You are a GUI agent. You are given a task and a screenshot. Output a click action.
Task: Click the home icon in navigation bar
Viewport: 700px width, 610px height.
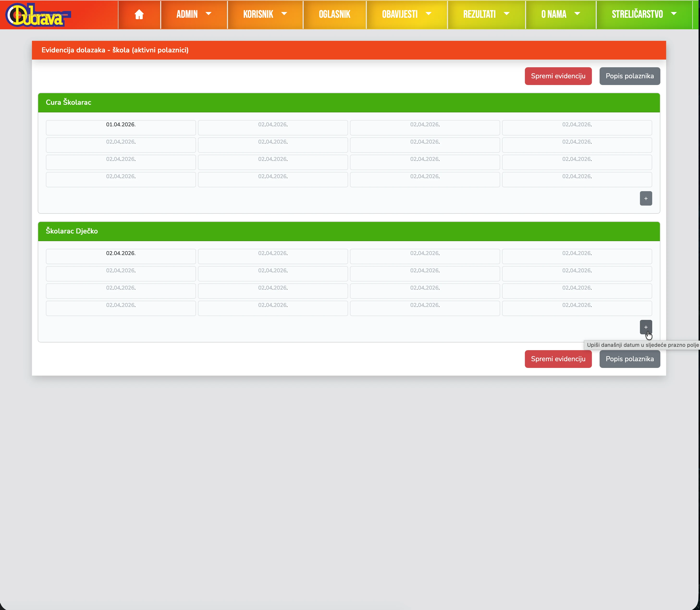(x=139, y=14)
